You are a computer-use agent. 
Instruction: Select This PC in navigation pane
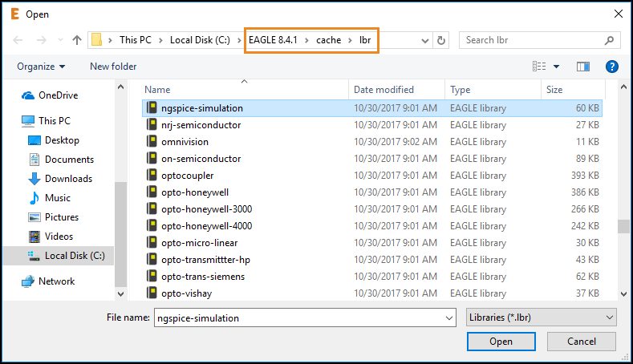(46, 120)
